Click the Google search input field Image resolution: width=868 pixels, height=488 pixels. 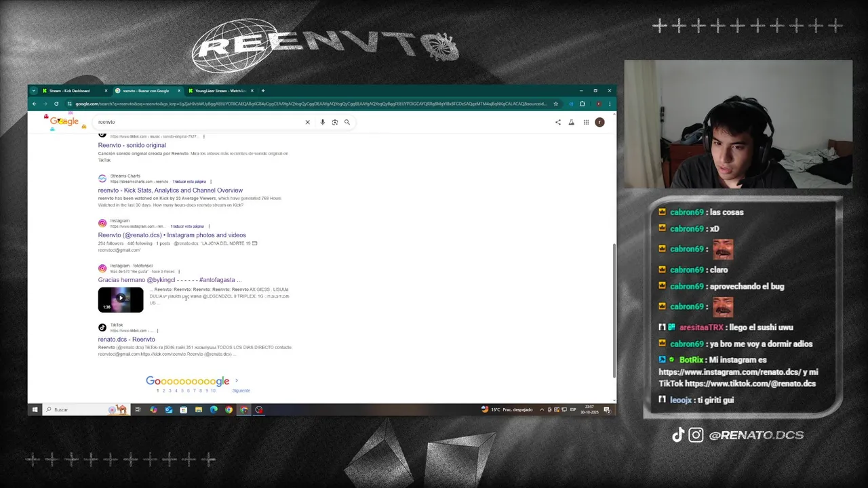click(x=200, y=122)
